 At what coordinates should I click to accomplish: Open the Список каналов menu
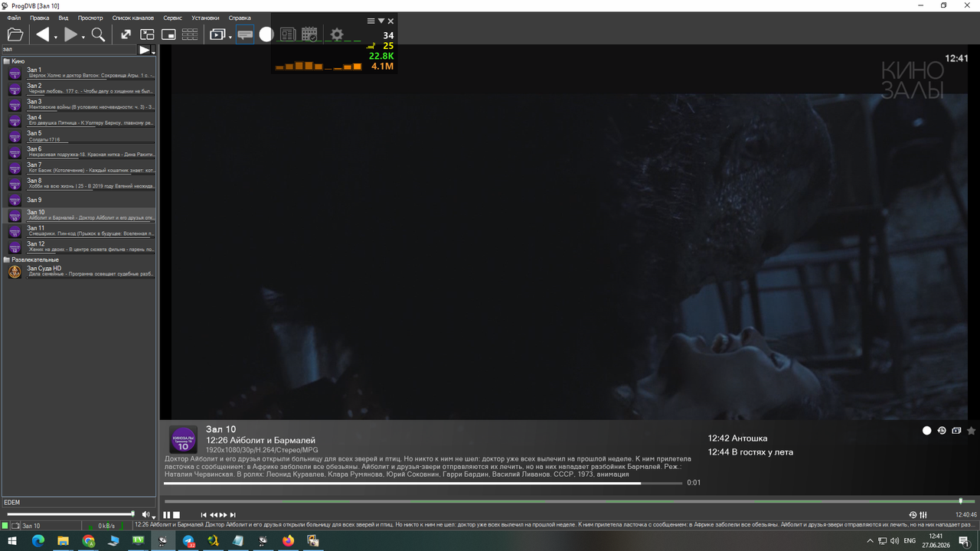tap(133, 18)
